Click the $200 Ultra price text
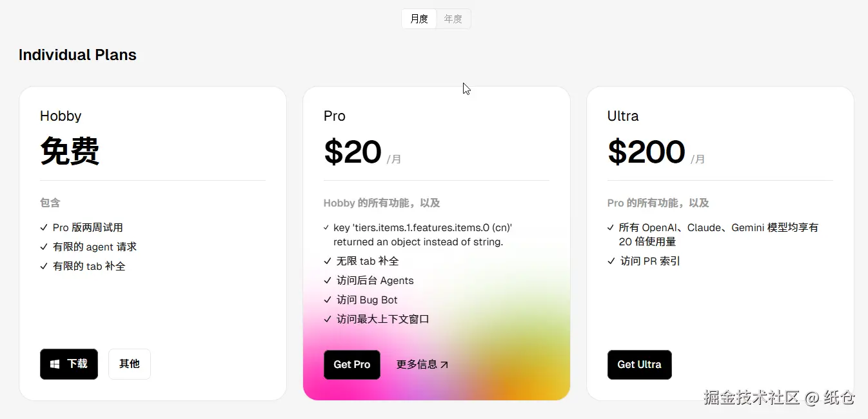 click(x=646, y=152)
